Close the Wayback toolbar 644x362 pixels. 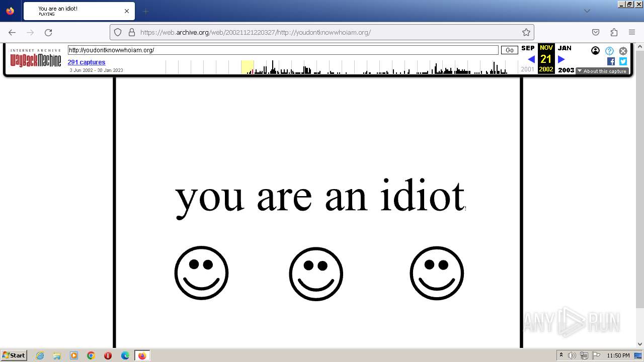click(623, 51)
